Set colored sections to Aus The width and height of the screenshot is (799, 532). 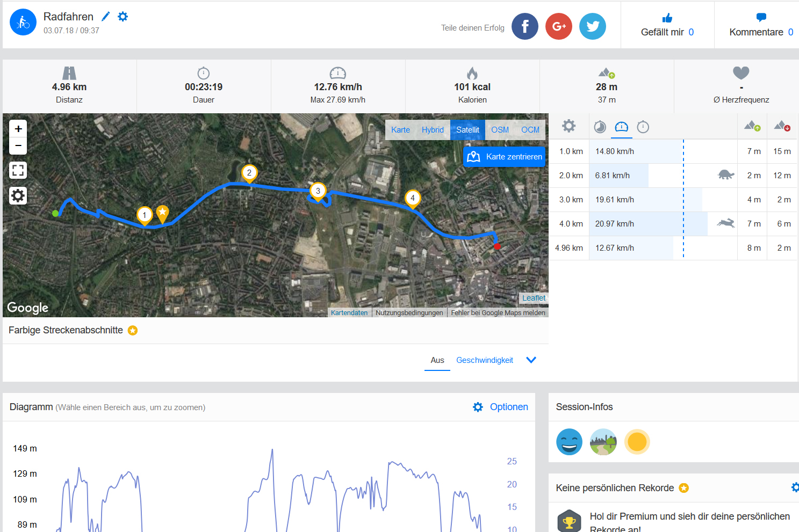tap(437, 360)
